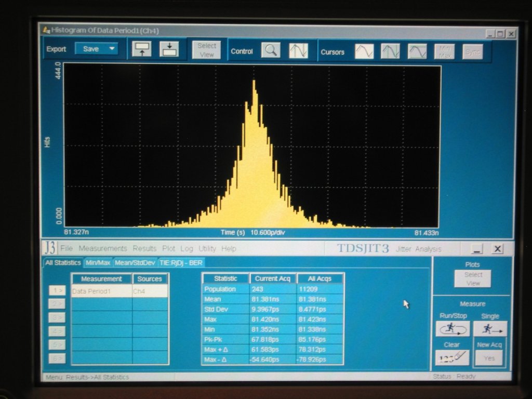532x399 pixels.
Task: Click the move-plot-down arrow icon
Action: coord(169,49)
